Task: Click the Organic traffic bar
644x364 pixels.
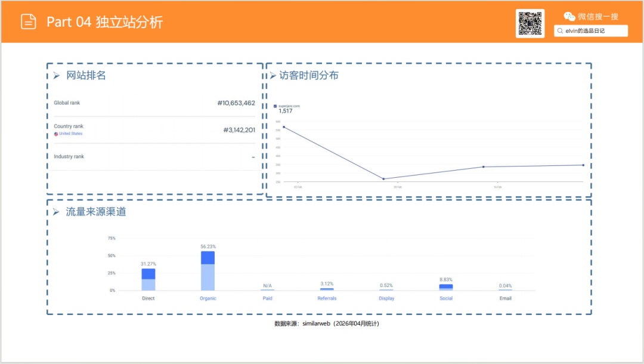Action: 208,270
